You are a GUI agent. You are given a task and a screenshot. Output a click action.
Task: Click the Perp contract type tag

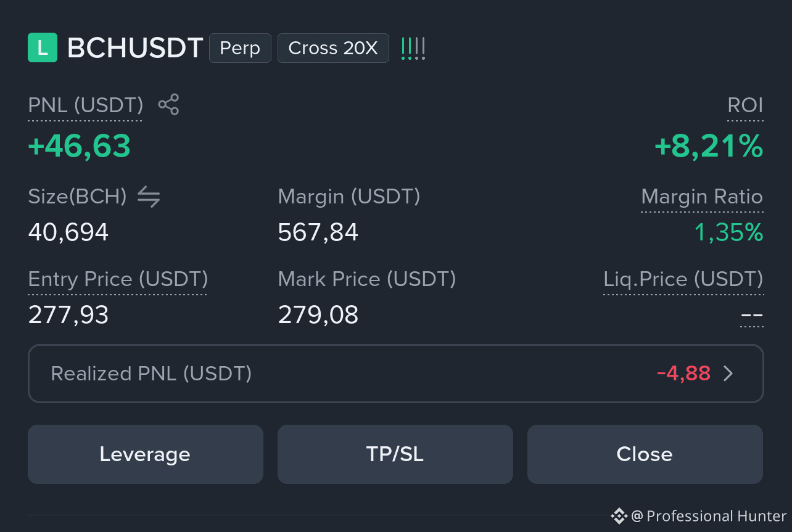(240, 48)
